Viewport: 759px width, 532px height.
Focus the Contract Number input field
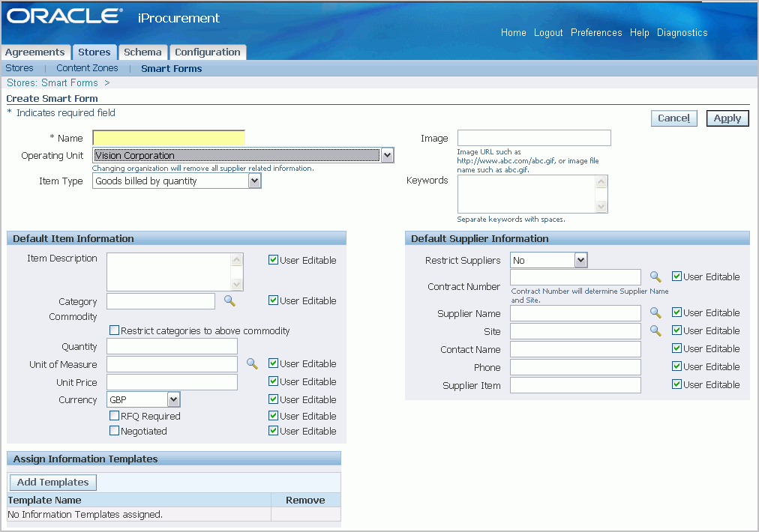click(x=575, y=277)
